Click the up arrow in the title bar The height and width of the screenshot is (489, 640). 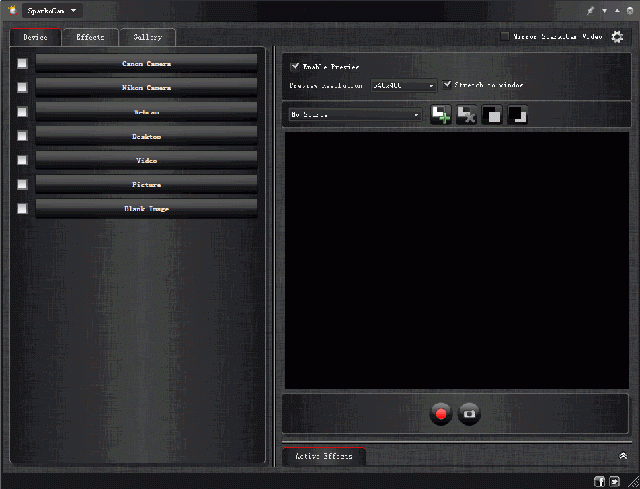(x=617, y=11)
